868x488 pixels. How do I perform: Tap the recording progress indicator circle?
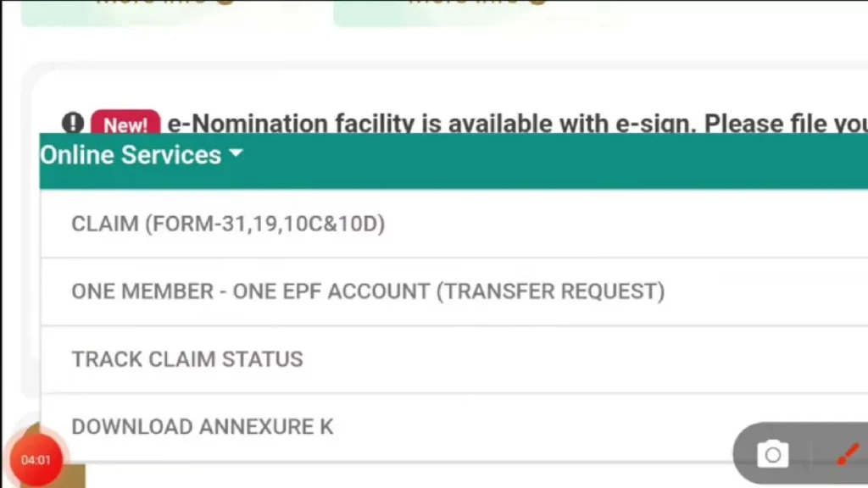(x=36, y=458)
